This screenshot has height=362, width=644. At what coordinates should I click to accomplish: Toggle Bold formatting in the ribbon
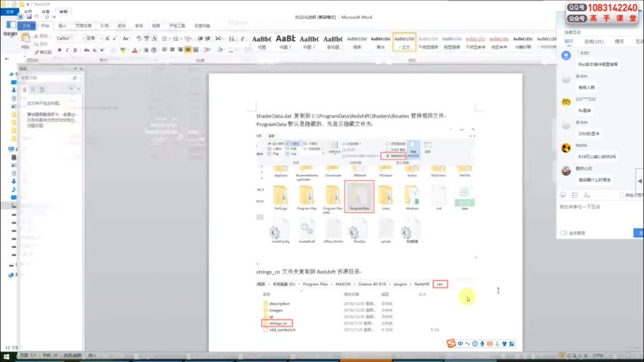[x=60, y=50]
